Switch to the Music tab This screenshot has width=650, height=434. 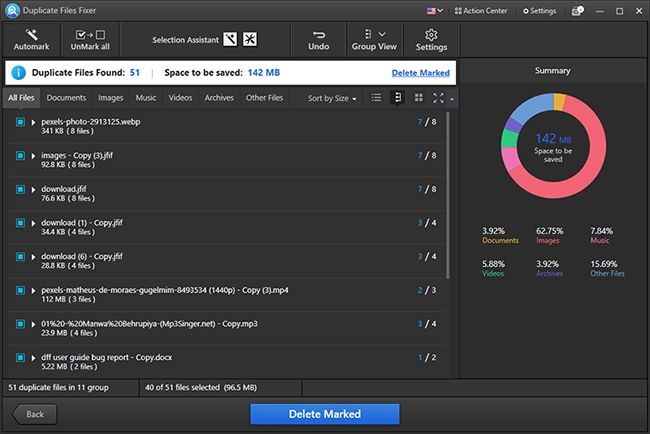click(146, 98)
